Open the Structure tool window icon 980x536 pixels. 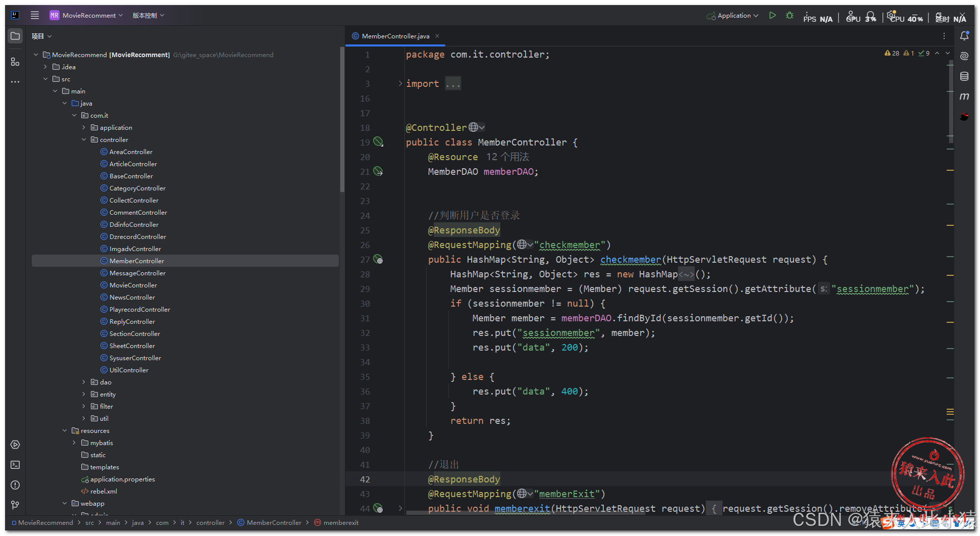15,62
